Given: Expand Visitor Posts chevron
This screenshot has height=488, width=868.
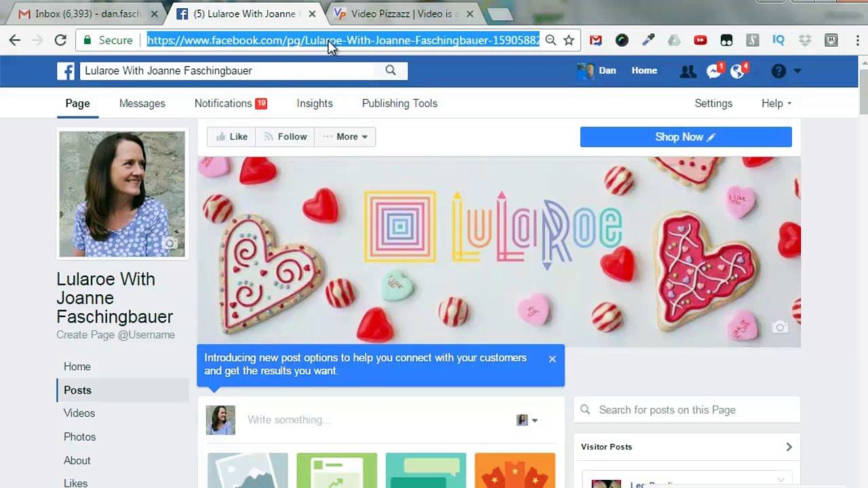Looking at the screenshot, I should point(789,447).
